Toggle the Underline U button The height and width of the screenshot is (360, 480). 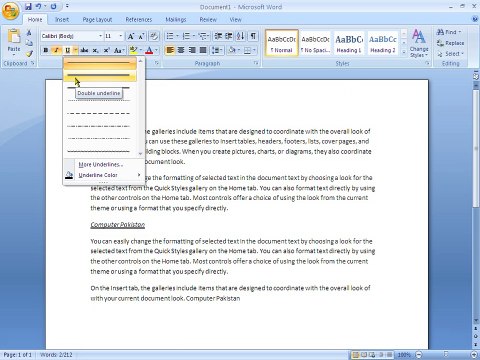pyautogui.click(x=68, y=50)
